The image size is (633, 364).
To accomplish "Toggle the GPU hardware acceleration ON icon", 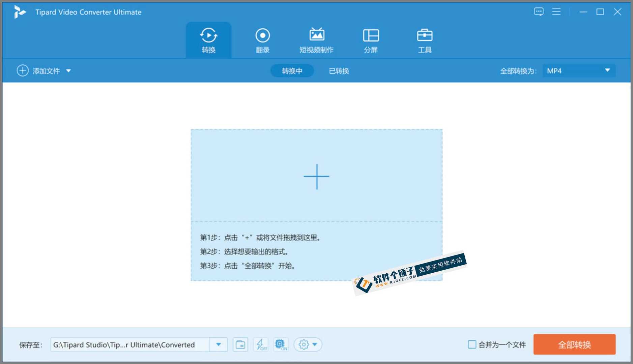I will click(x=281, y=344).
